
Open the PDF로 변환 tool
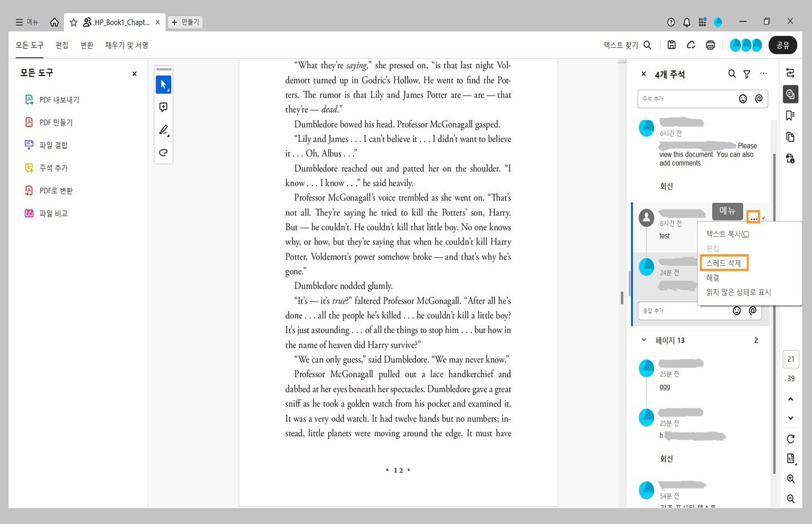[x=49, y=190]
